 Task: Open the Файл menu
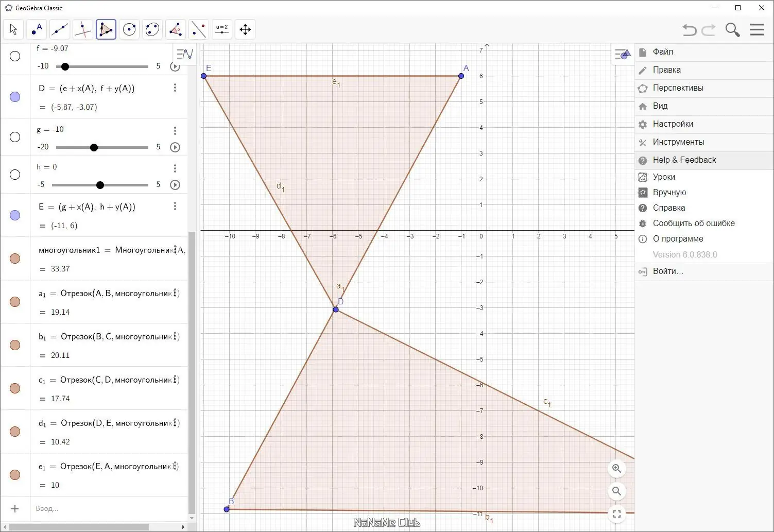point(704,52)
